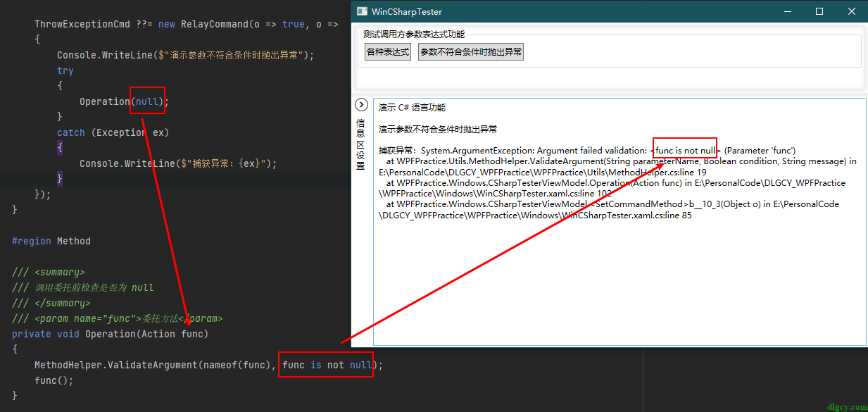This screenshot has height=412, width=868.
Task: Click catch (Exception ex) in the code
Action: coord(113,132)
